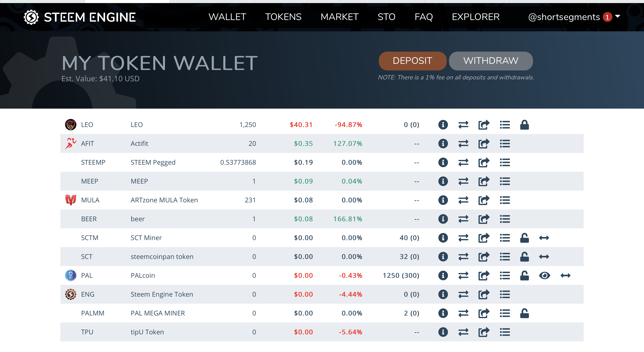The height and width of the screenshot is (352, 644).
Task: Open history list icon in PALMM row
Action: coord(505,313)
